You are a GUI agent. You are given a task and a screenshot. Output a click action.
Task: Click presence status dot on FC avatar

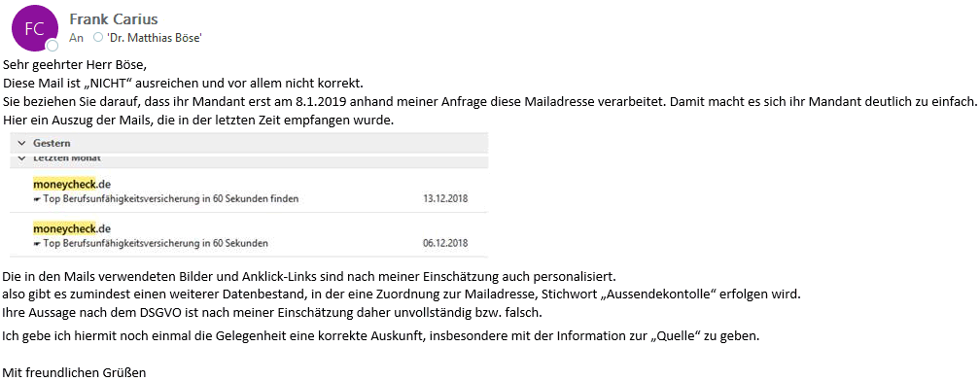tap(52, 46)
